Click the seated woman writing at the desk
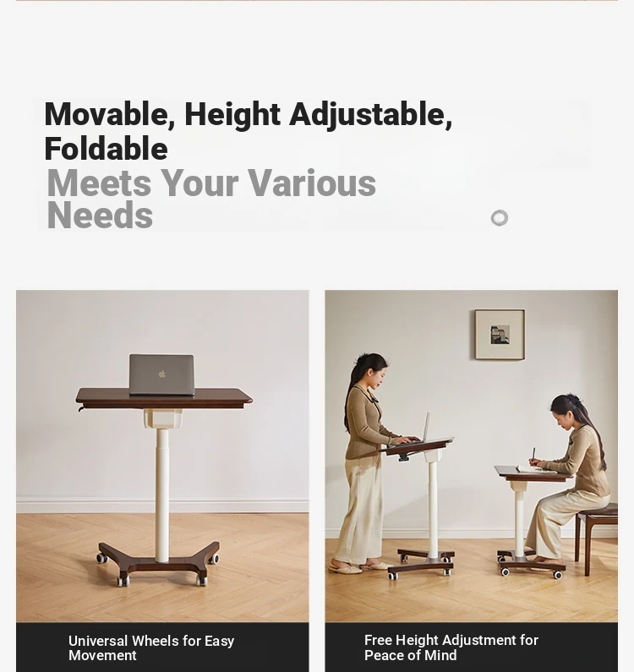 570,480
